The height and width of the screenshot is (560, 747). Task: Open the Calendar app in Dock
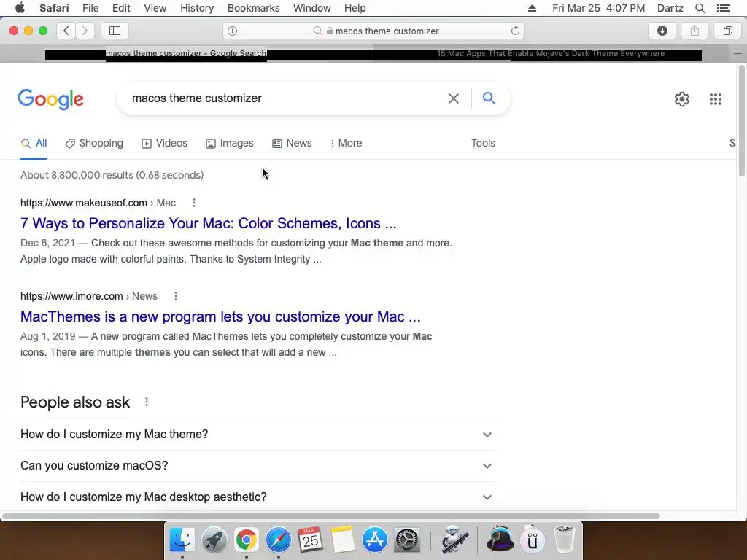click(x=310, y=540)
